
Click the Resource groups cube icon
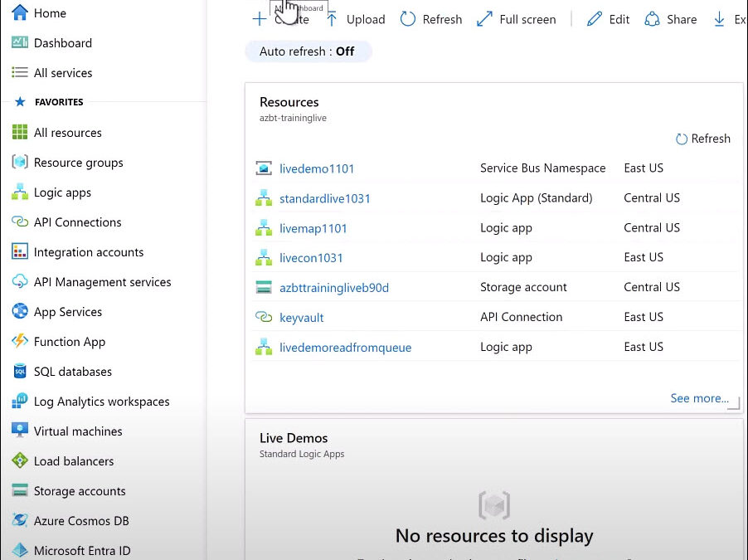click(20, 163)
